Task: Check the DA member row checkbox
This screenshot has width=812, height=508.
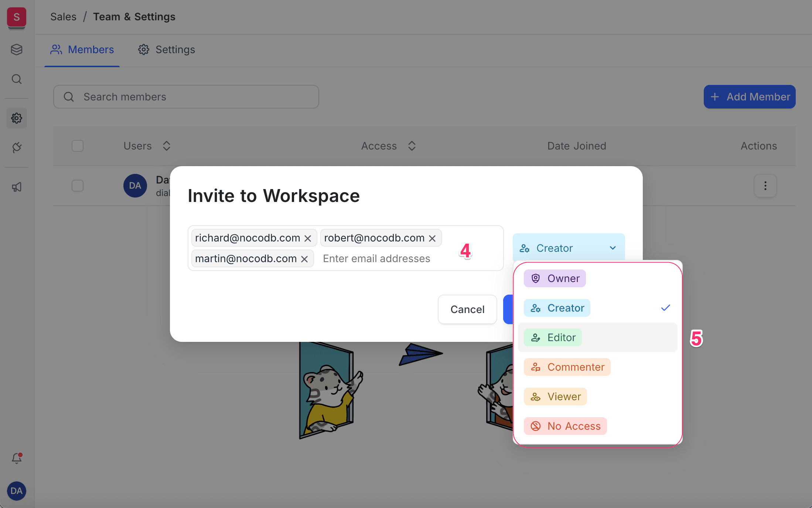Action: (x=78, y=186)
